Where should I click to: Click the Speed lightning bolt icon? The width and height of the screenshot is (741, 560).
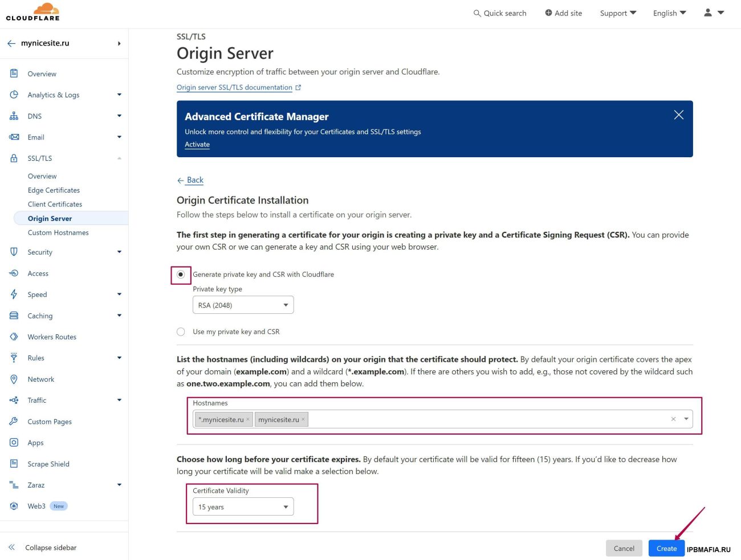click(14, 295)
